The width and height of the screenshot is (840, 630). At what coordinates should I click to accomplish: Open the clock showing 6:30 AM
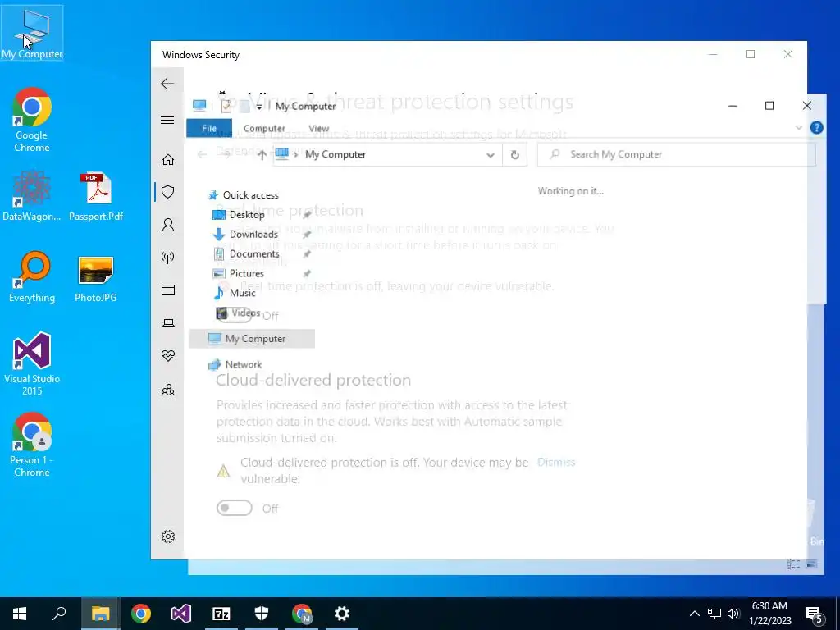point(769,614)
